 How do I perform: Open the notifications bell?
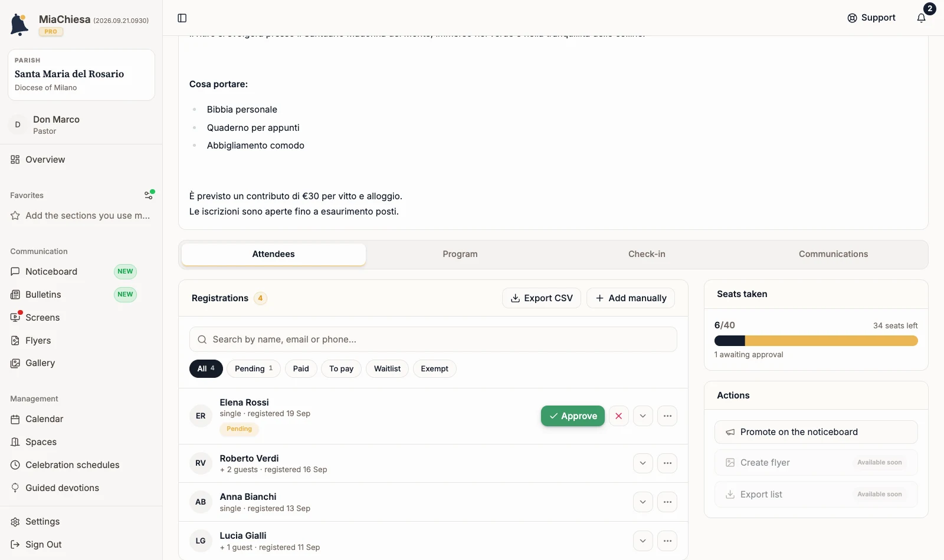922,18
